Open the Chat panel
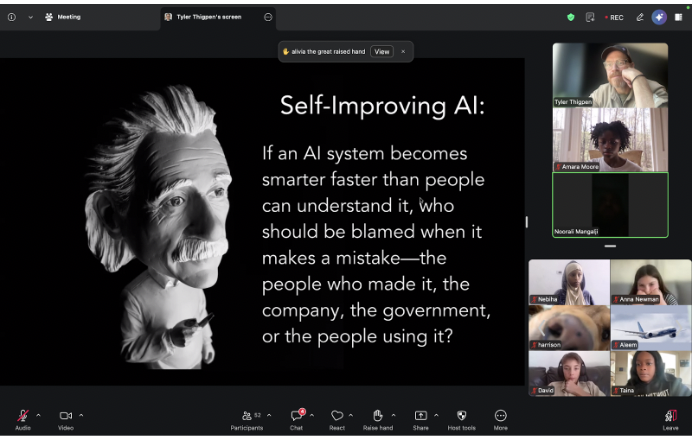The height and width of the screenshot is (436, 694). click(296, 419)
